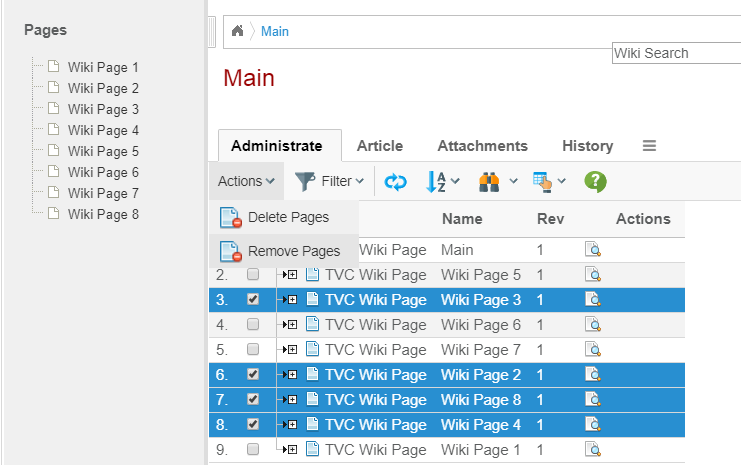Click the binoculars find icon
Screen dimensions: 741x465
pyautogui.click(x=497, y=181)
